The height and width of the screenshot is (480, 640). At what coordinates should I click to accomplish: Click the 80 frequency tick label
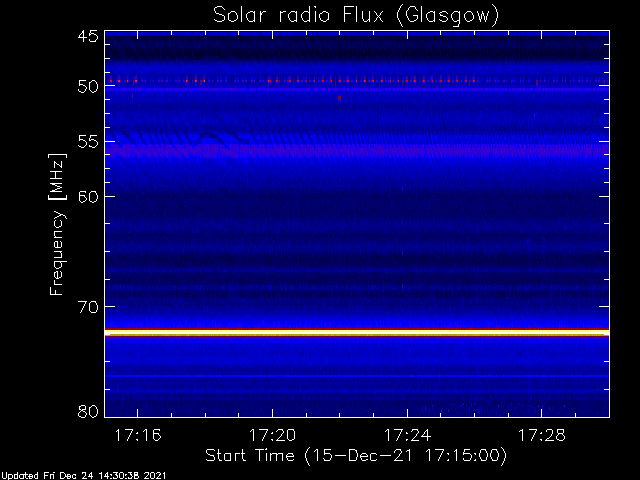point(88,411)
